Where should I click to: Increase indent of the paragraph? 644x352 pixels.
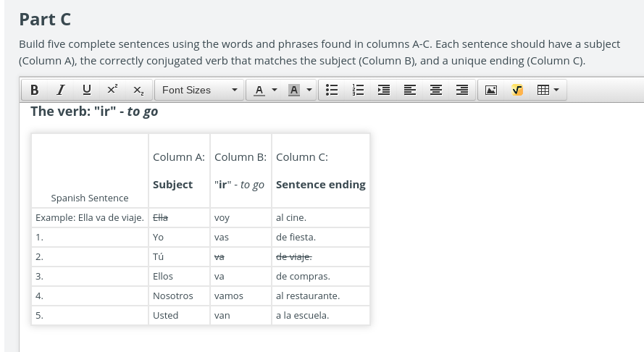(384, 90)
